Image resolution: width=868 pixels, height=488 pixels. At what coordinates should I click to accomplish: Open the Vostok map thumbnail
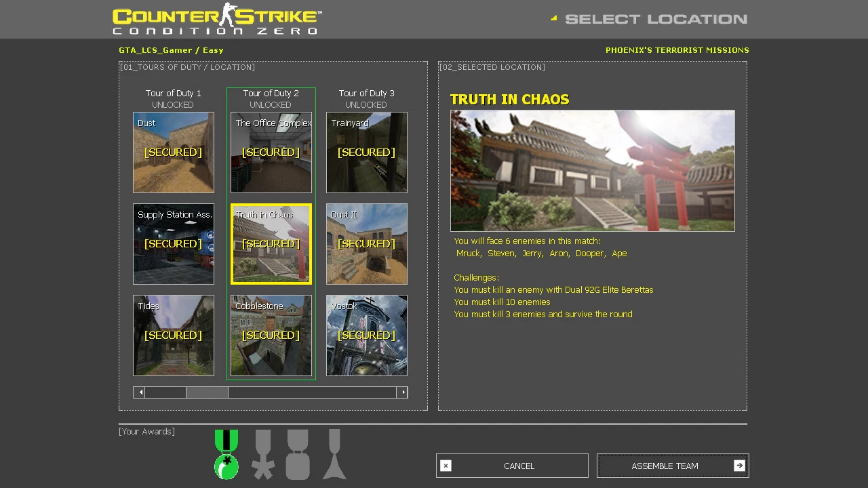(x=367, y=335)
